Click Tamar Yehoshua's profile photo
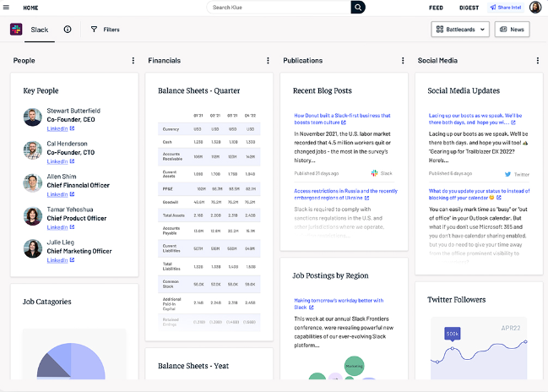Image resolution: width=548 pixels, height=392 pixels. (32, 215)
